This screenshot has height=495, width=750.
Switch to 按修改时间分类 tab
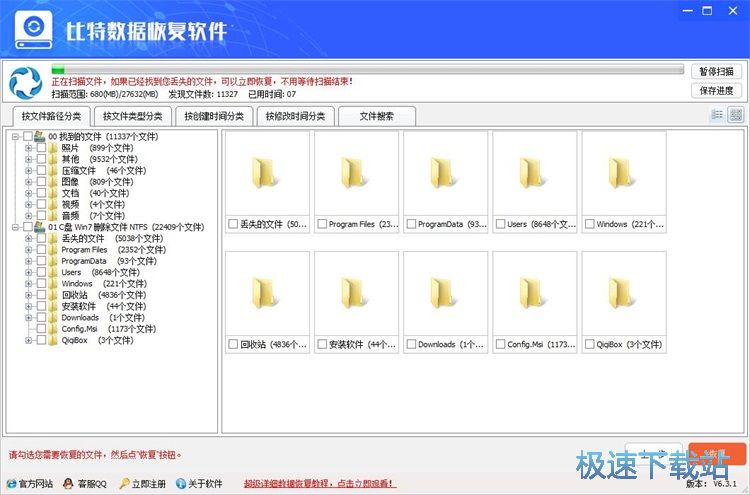(x=295, y=116)
